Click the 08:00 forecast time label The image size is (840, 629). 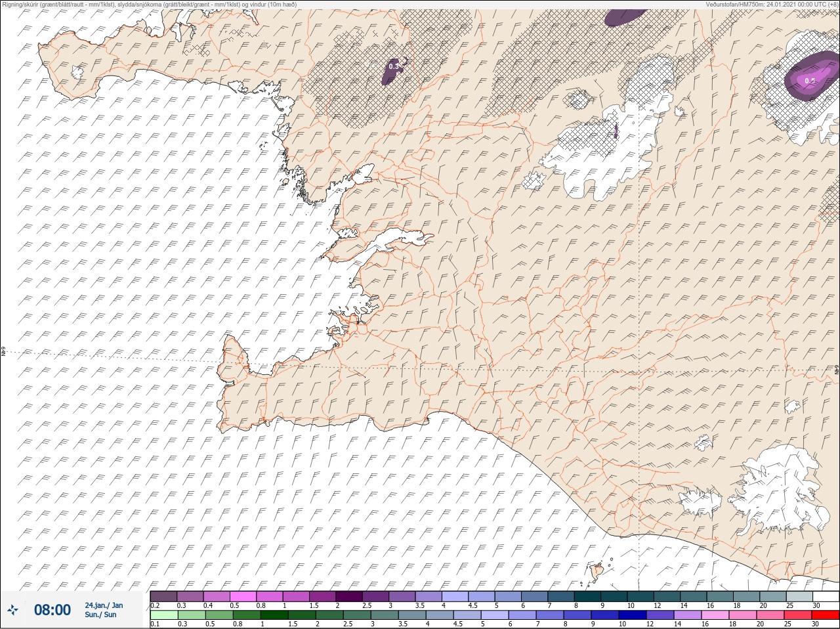52,610
